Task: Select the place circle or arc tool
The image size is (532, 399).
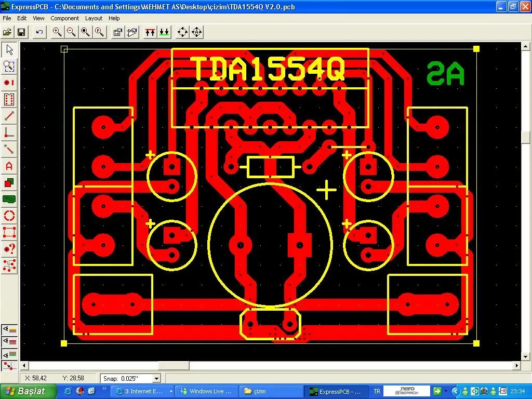Action: tap(9, 216)
